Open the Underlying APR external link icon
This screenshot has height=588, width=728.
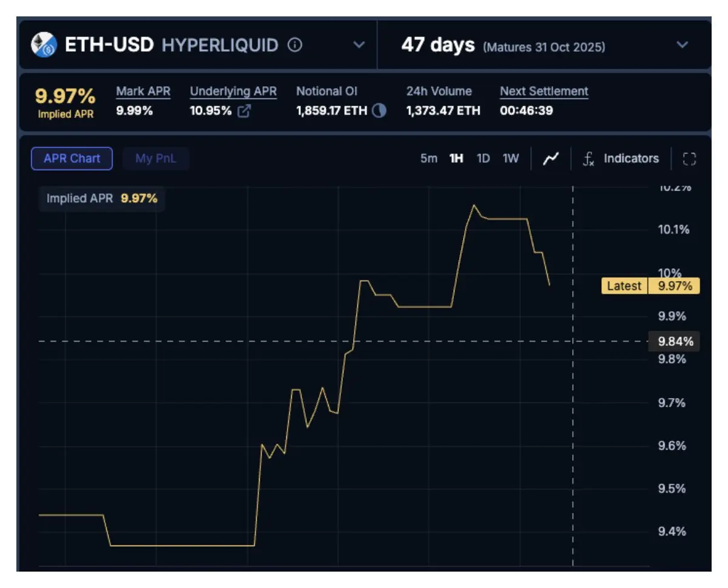pos(244,111)
